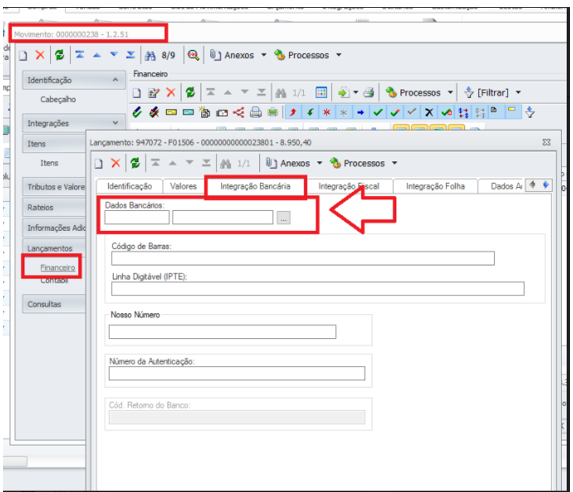Go to previous record using blue up arrow
The image size is (573, 492).
(x=97, y=55)
